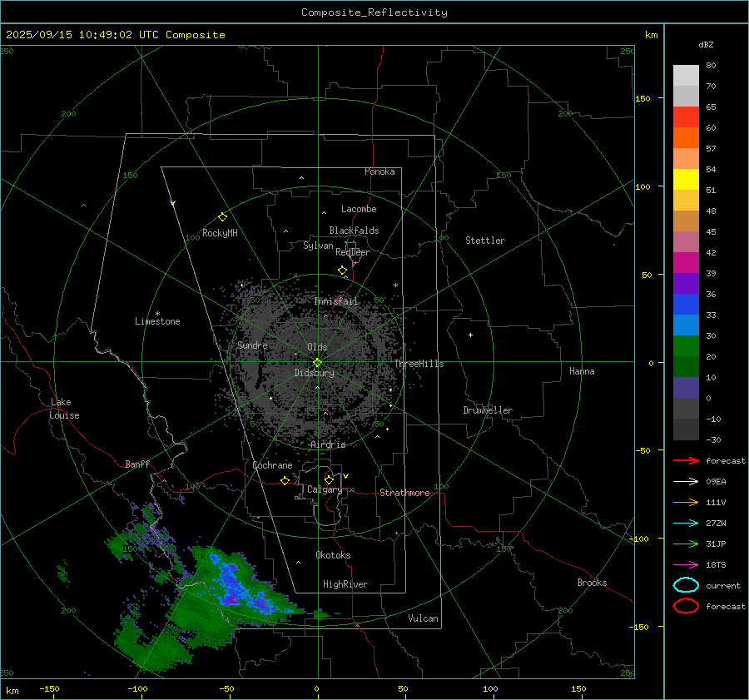Screen dimensions: 749x700
Task: Click the white 09EA arrow legend icon
Action: click(686, 481)
